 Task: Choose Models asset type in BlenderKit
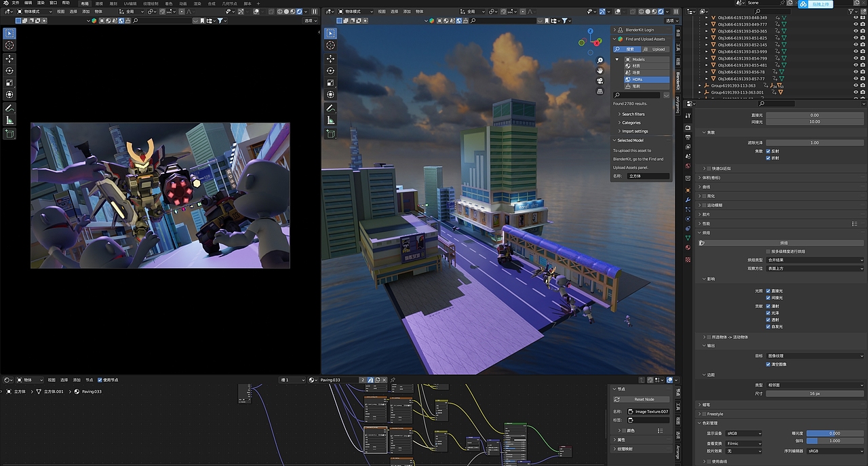click(646, 59)
